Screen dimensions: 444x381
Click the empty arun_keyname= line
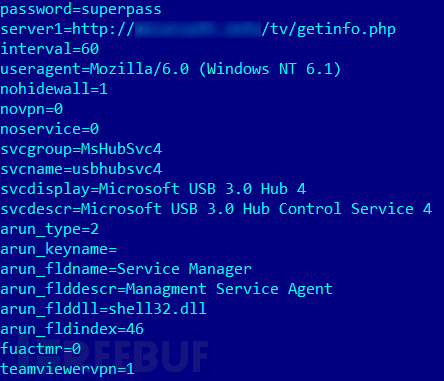(59, 249)
